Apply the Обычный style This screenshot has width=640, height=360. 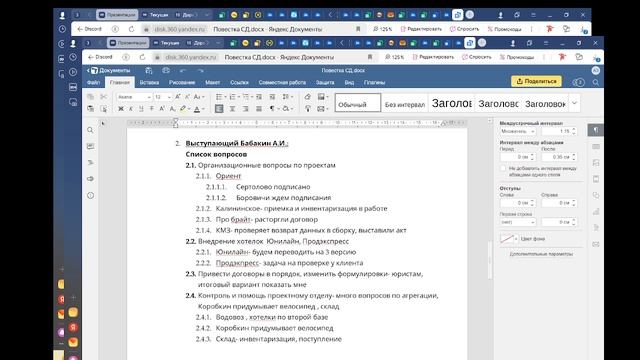click(358, 103)
